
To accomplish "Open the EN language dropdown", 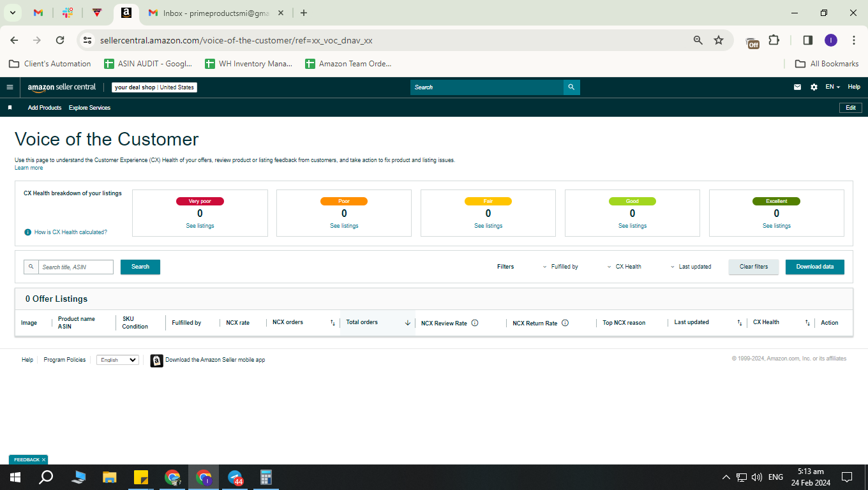I will tap(832, 87).
